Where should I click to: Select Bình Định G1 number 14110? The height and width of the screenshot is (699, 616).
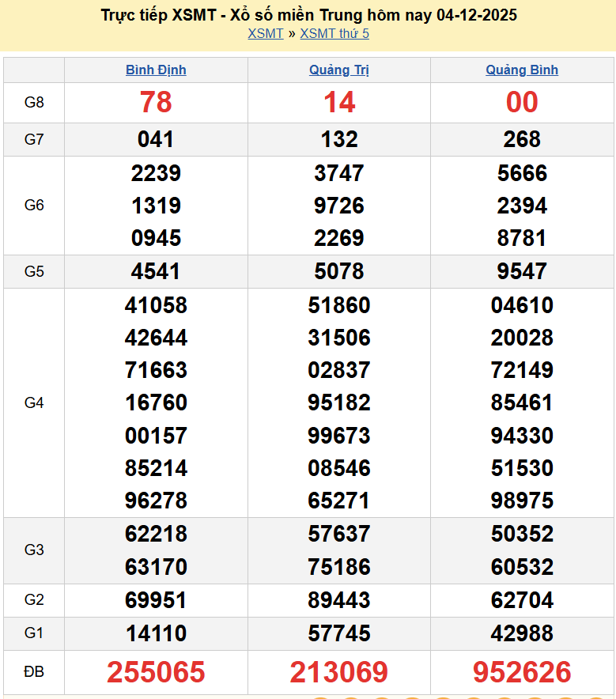[x=156, y=633]
